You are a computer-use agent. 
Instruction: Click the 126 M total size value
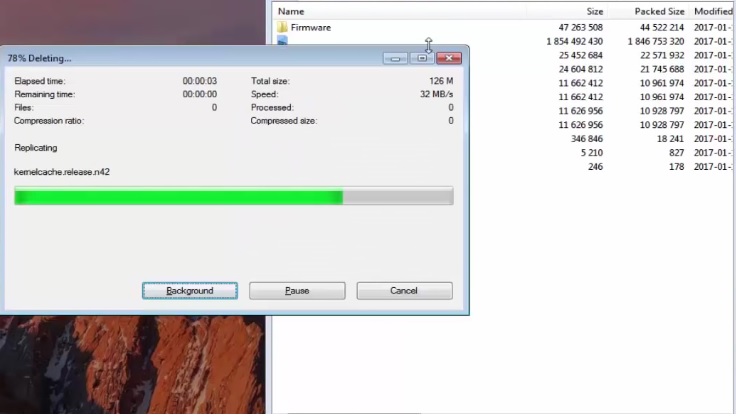point(441,81)
